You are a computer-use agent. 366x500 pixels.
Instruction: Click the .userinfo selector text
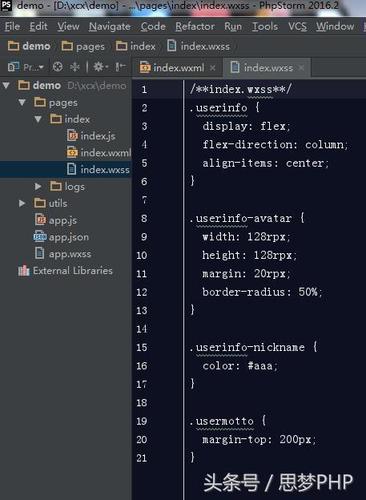(x=218, y=108)
